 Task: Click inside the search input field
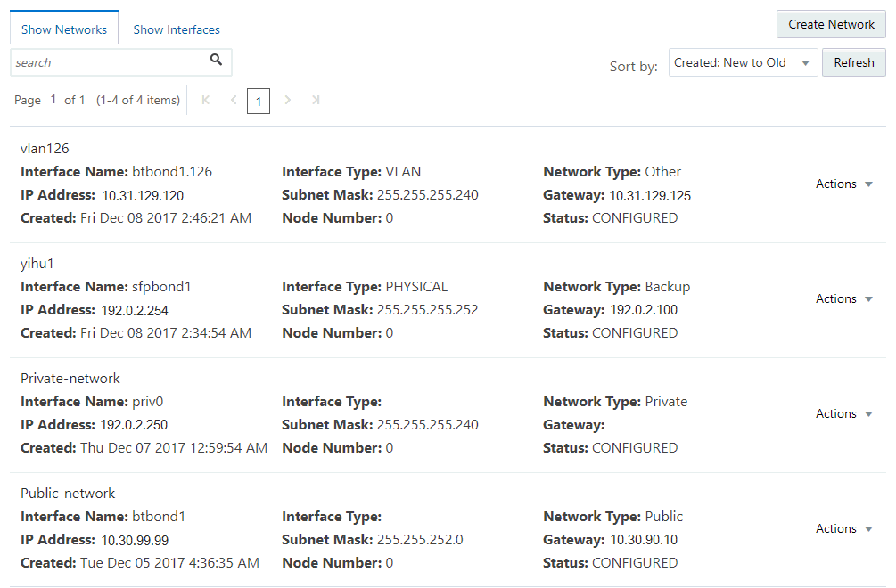[x=107, y=61]
